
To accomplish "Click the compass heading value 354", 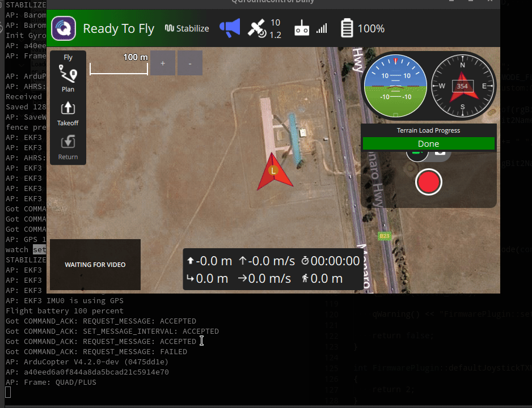I will 462,86.
